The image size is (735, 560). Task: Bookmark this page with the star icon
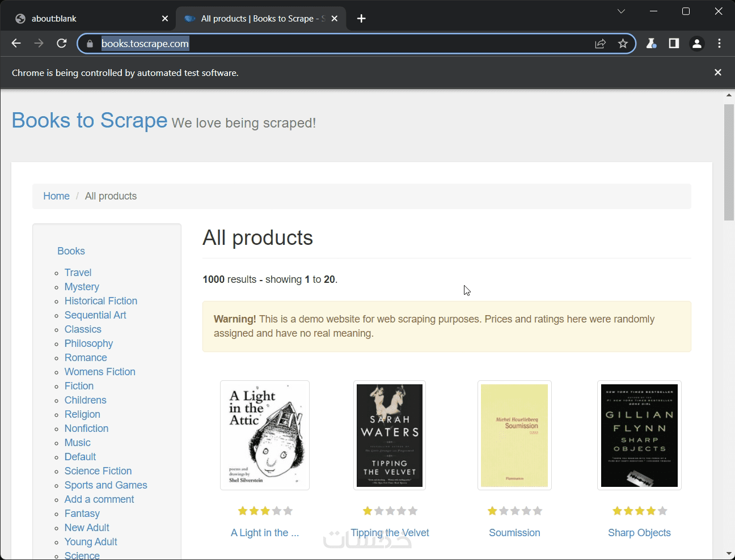point(623,44)
